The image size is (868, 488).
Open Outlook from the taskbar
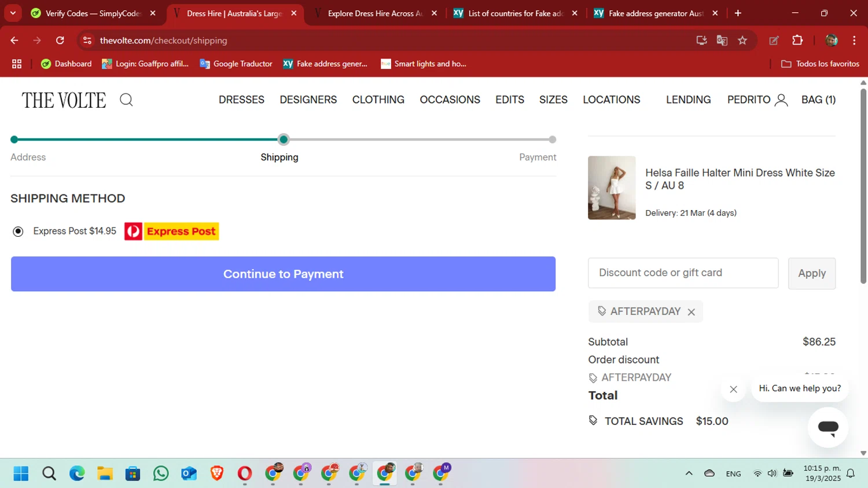[x=189, y=474]
